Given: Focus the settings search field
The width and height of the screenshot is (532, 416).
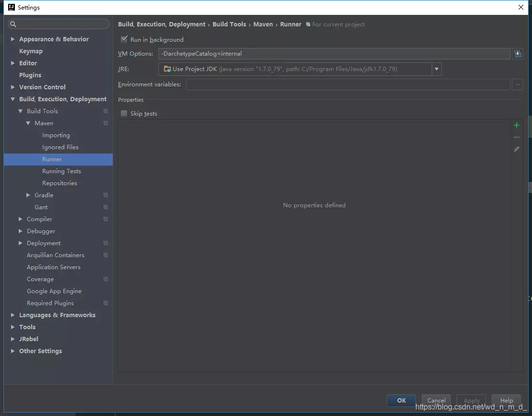Looking at the screenshot, I should pyautogui.click(x=59, y=24).
